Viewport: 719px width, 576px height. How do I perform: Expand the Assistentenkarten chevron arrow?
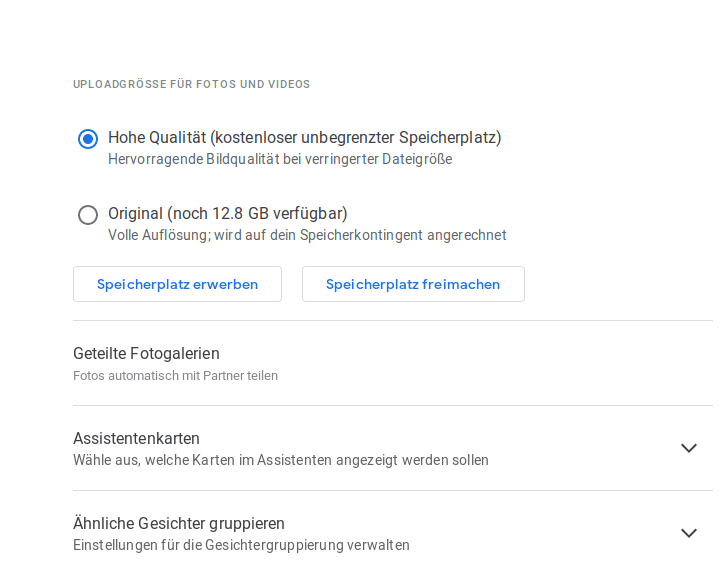click(689, 448)
